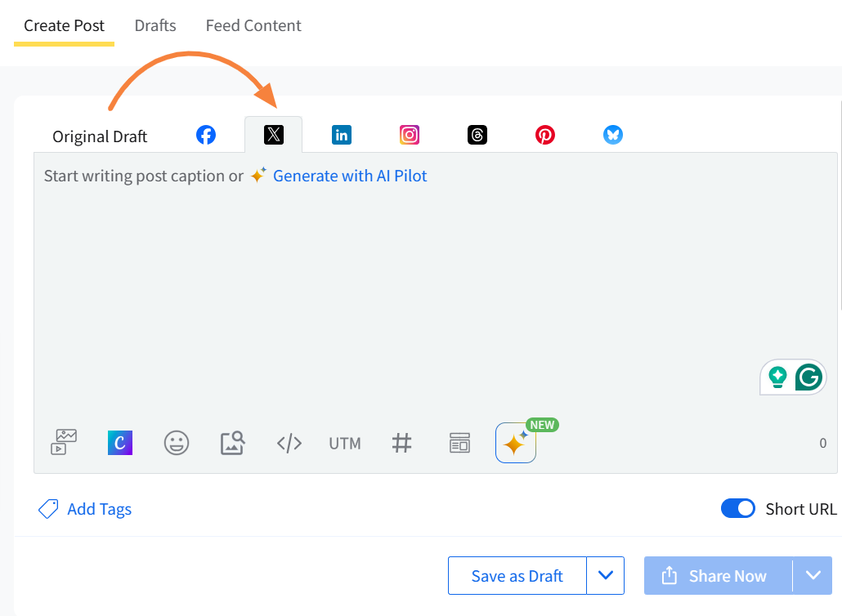Open the Threads network tab
This screenshot has width=842, height=616.
tap(477, 135)
